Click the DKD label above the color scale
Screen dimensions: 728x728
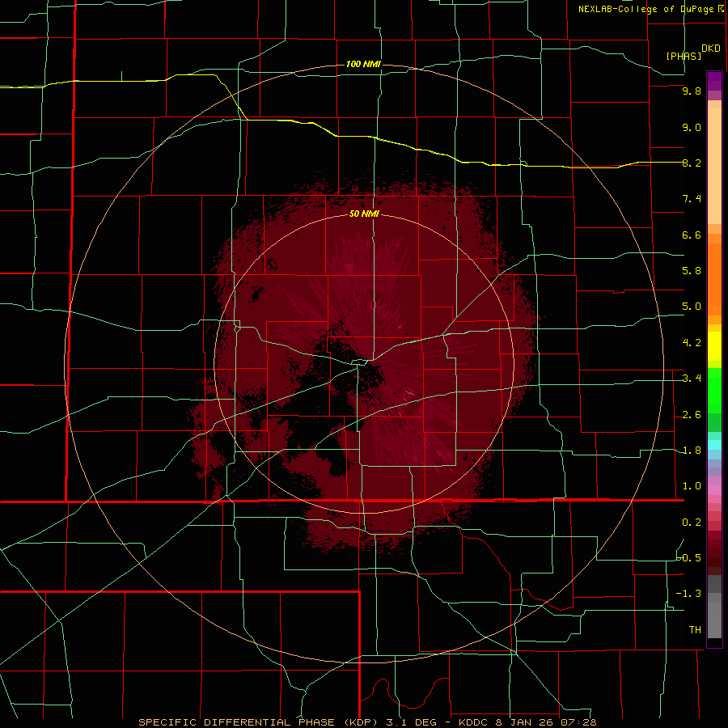pyautogui.click(x=710, y=49)
